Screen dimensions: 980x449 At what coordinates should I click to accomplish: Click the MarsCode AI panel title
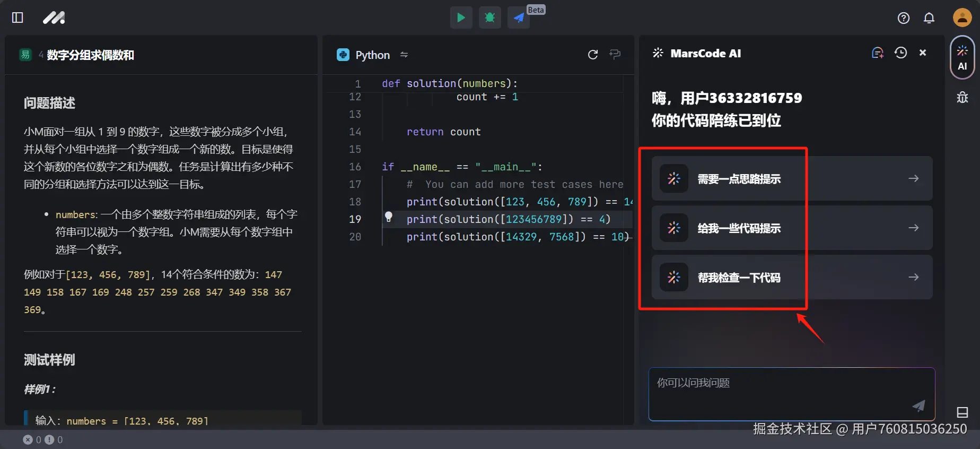click(705, 53)
